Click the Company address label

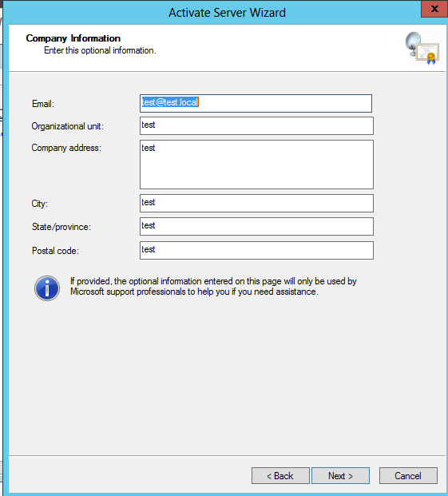[66, 148]
